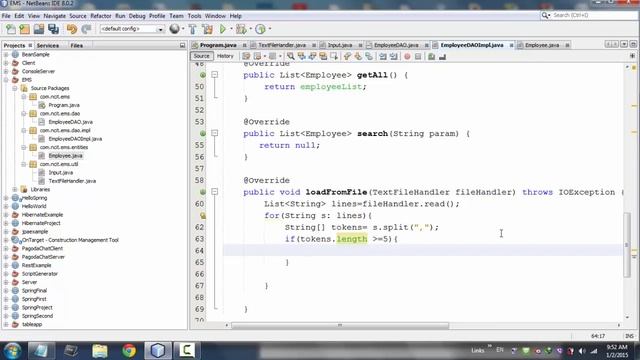Show the open documents list dropdown
The height and width of the screenshot is (360, 640).
coord(624,44)
